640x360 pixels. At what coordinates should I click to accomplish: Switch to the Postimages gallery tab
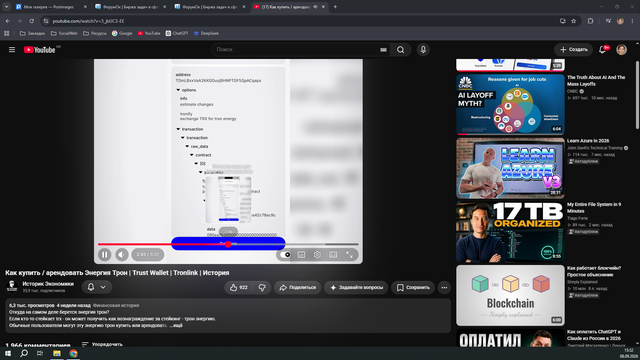coord(51,7)
